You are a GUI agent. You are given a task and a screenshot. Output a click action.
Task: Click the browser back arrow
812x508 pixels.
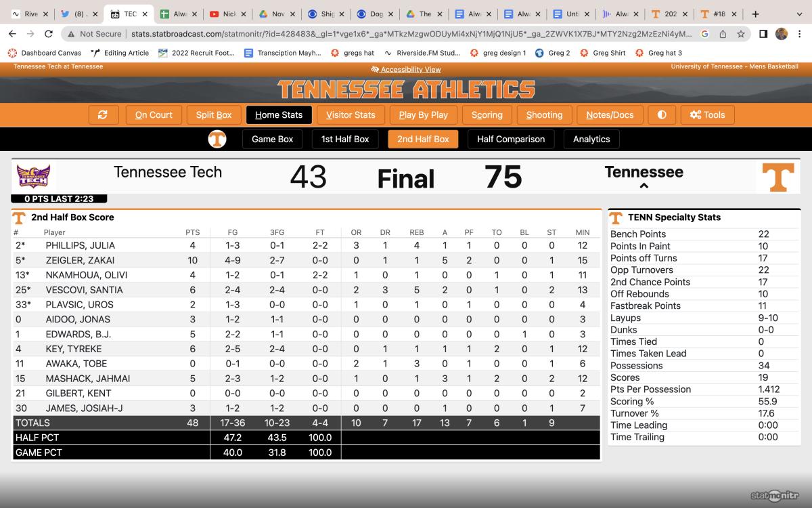(13, 34)
